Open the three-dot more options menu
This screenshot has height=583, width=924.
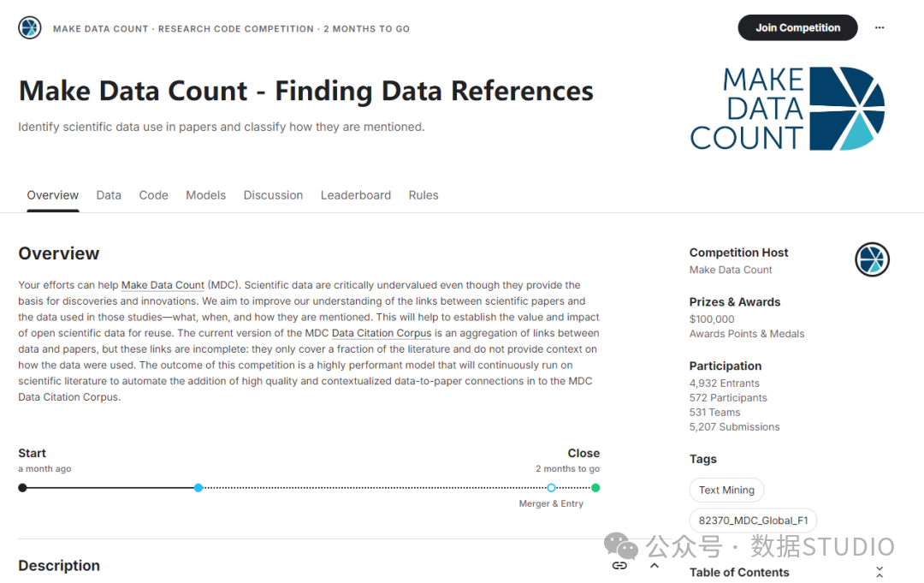[x=880, y=27]
